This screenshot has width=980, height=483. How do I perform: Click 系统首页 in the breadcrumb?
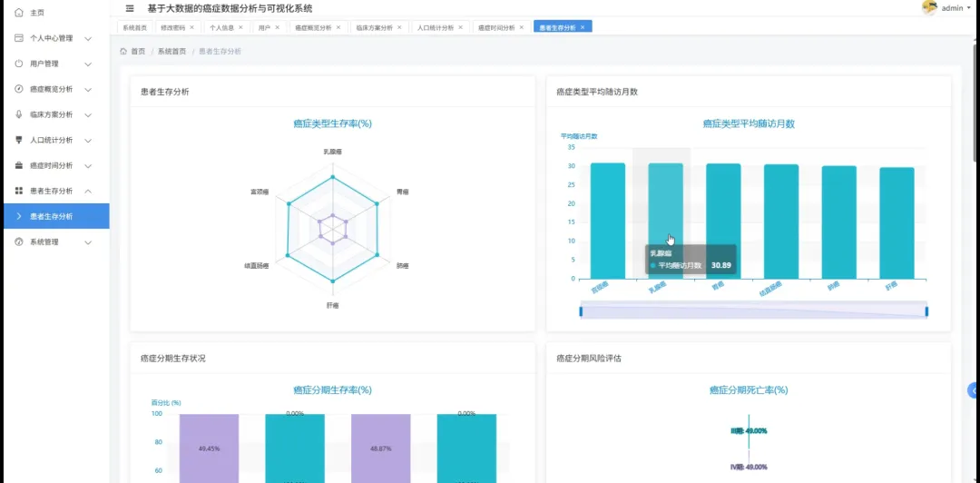click(x=171, y=52)
